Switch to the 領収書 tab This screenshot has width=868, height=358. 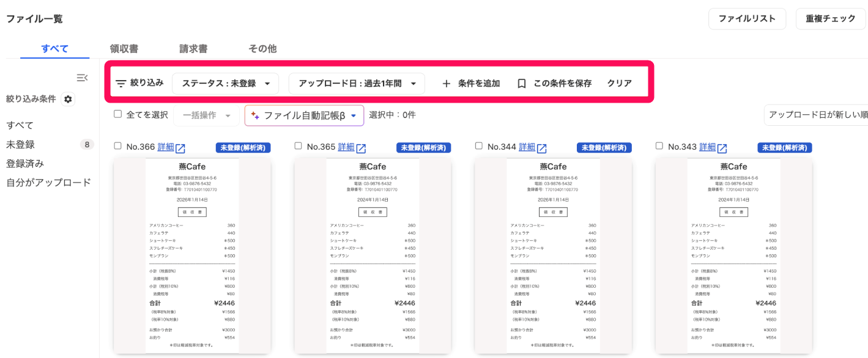pyautogui.click(x=124, y=49)
